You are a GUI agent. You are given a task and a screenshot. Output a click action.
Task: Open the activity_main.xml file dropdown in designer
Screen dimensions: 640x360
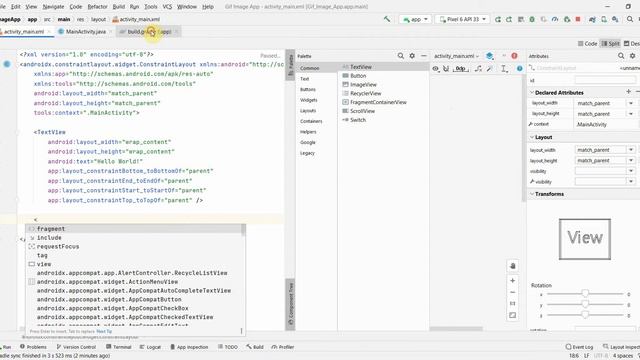456,56
